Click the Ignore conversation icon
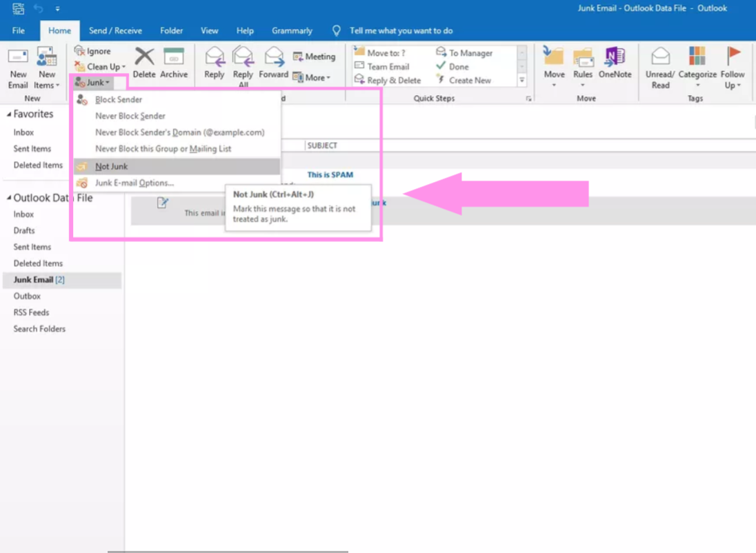Viewport: 756px width, 553px height. [x=80, y=51]
